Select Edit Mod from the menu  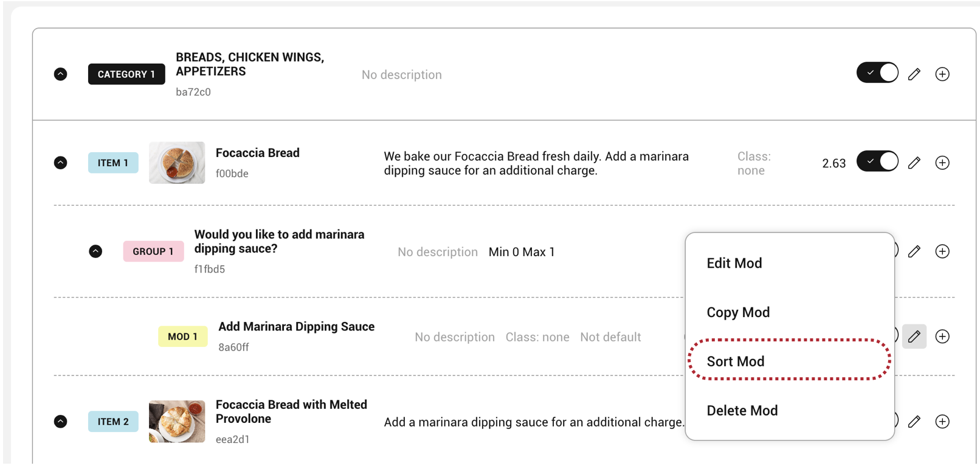[x=734, y=263]
